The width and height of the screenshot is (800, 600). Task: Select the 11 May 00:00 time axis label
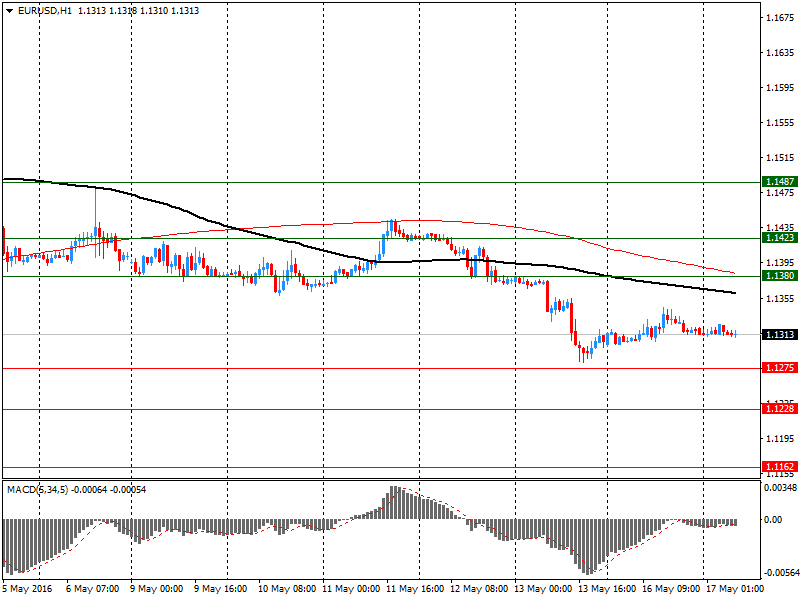click(x=352, y=589)
